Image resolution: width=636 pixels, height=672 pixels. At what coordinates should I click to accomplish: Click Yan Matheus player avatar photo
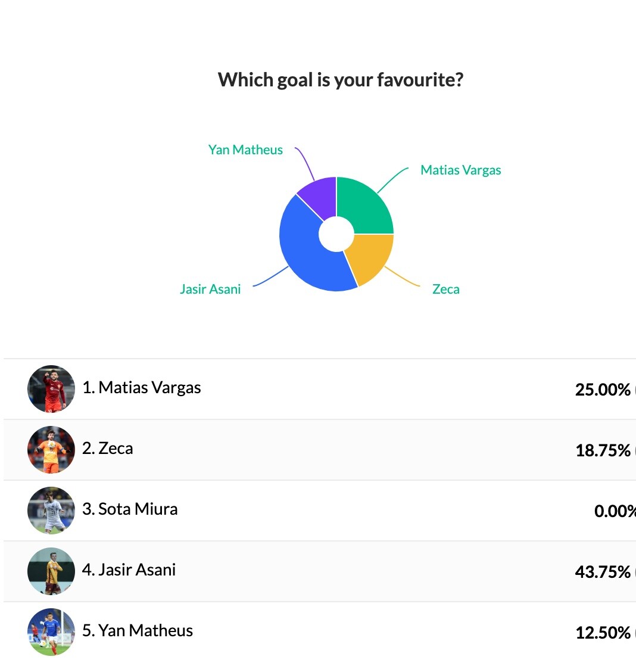(x=51, y=632)
